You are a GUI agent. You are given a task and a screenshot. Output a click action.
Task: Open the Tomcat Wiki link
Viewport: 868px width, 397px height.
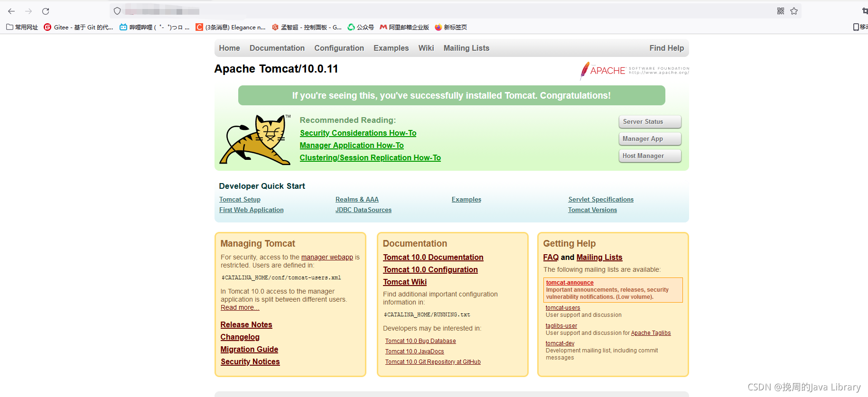click(405, 282)
